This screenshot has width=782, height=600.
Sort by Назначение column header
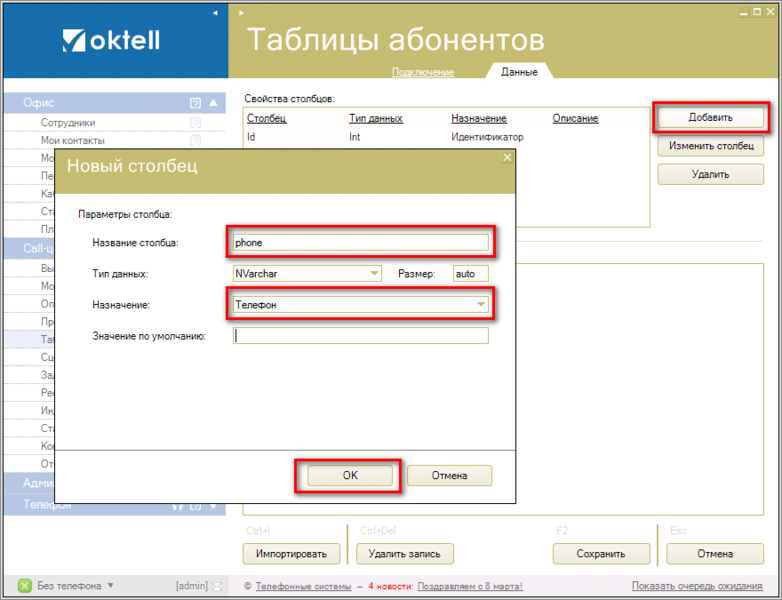tap(479, 118)
